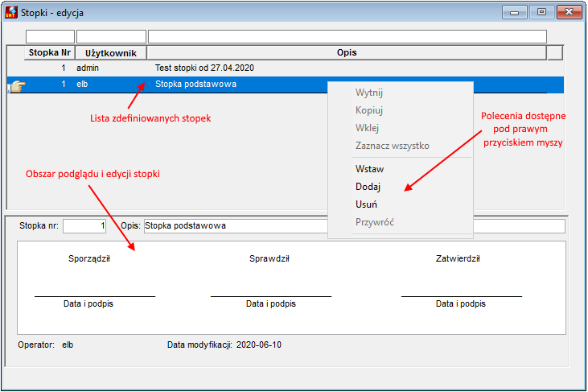Select the elb user cell in highlighted row

click(x=82, y=84)
